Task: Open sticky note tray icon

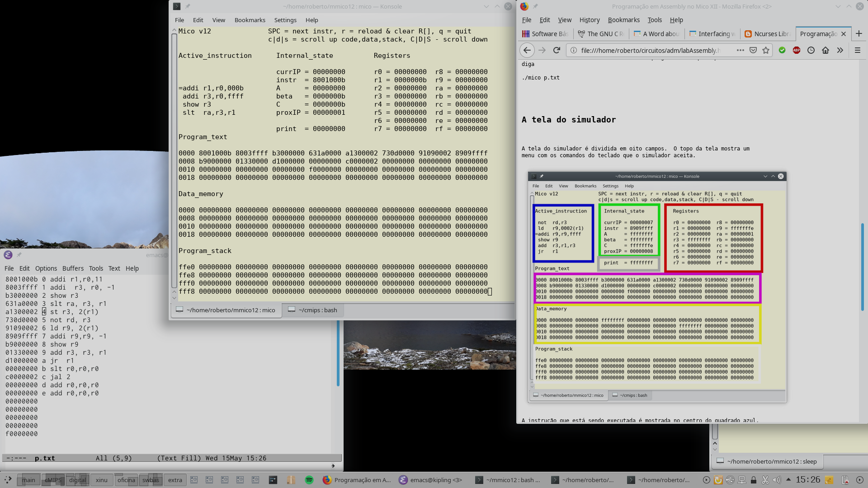Action: 829,480
